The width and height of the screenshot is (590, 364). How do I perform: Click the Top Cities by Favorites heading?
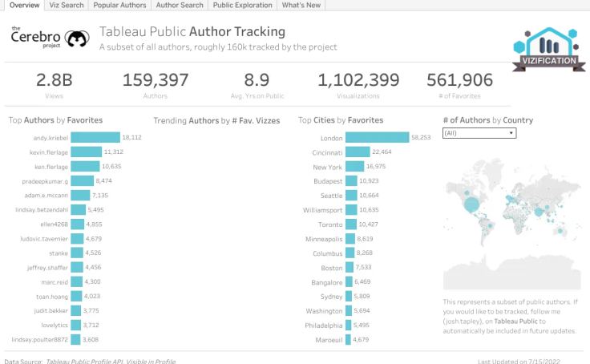[x=341, y=120]
